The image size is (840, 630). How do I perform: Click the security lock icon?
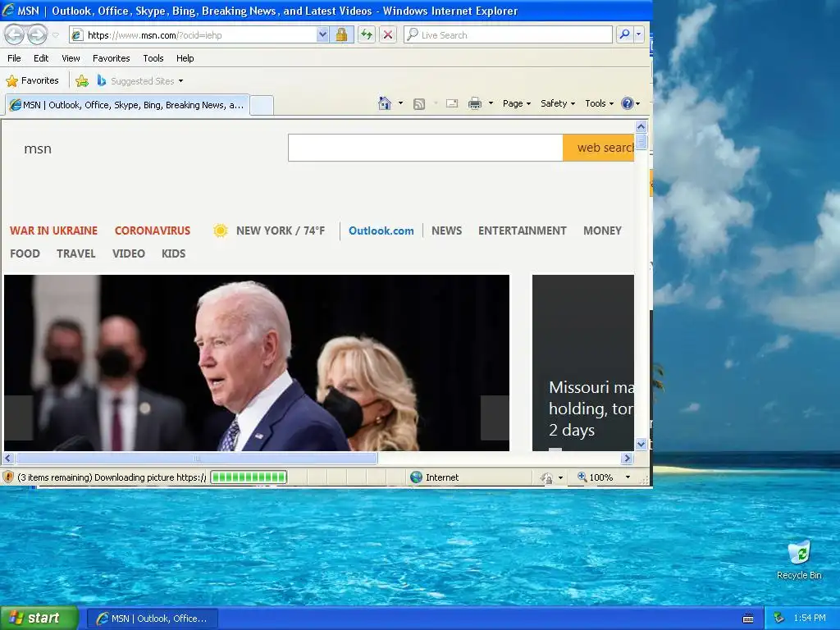[x=341, y=34]
